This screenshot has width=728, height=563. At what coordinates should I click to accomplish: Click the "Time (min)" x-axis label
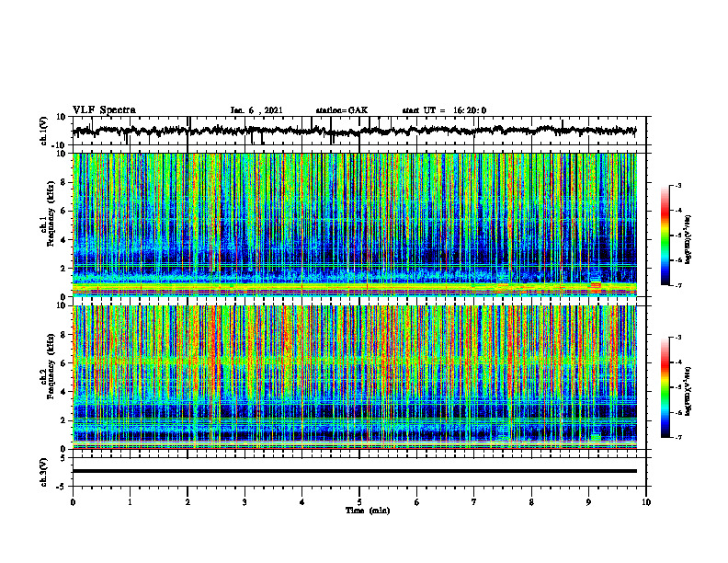(x=368, y=511)
